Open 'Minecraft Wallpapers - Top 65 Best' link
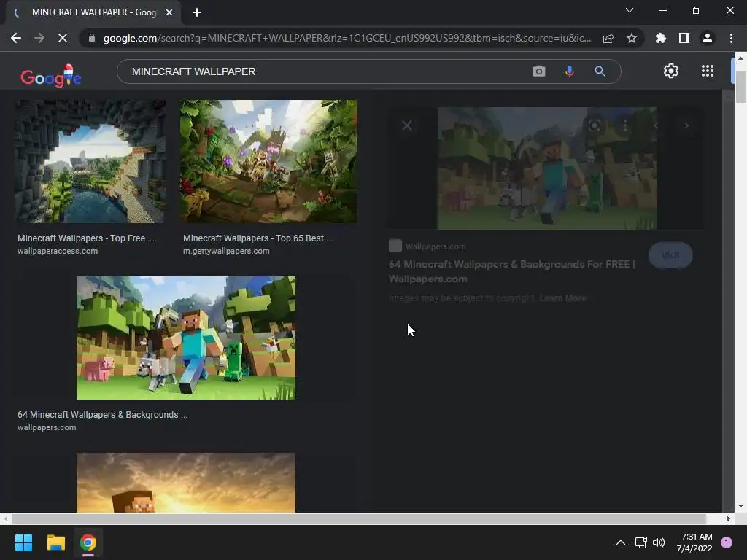This screenshot has width=747, height=560. click(258, 238)
